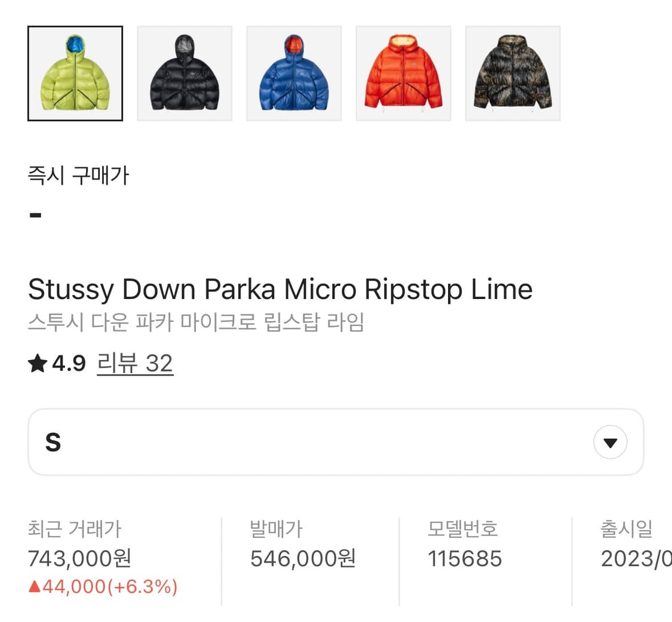Choose the blue jacket color option

pyautogui.click(x=294, y=73)
